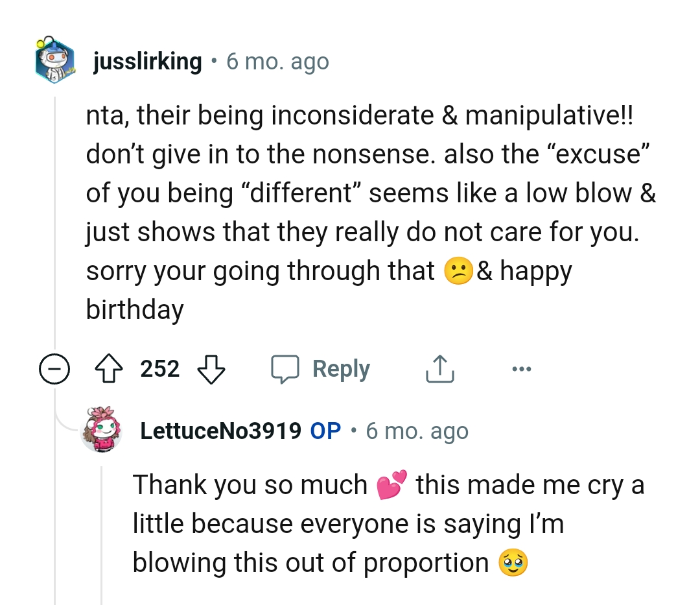Tap the upward share arrow icon

439,368
